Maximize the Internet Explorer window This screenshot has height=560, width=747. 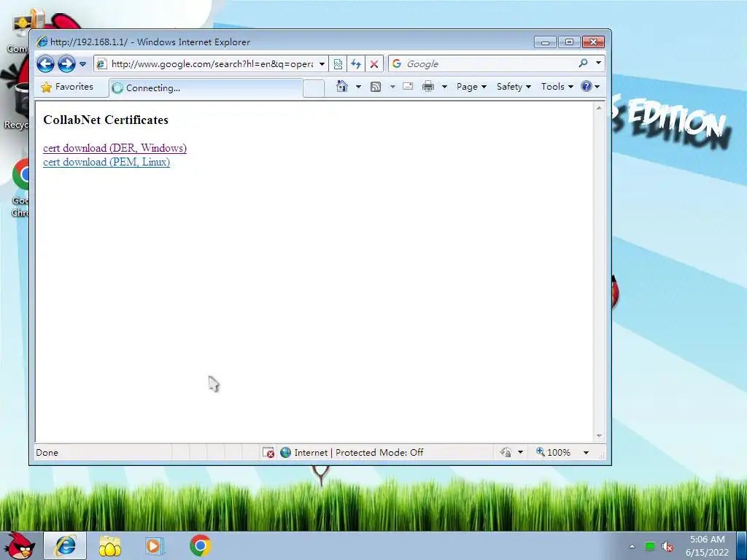tap(569, 42)
